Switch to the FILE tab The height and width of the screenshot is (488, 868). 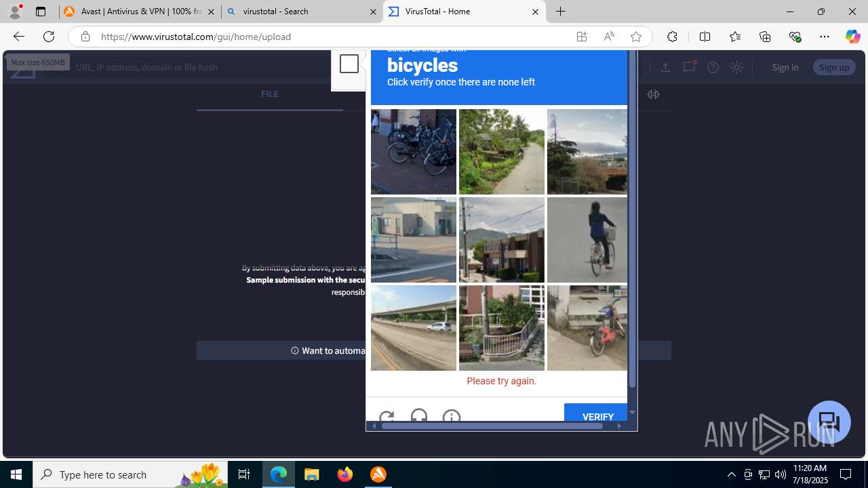(x=269, y=94)
